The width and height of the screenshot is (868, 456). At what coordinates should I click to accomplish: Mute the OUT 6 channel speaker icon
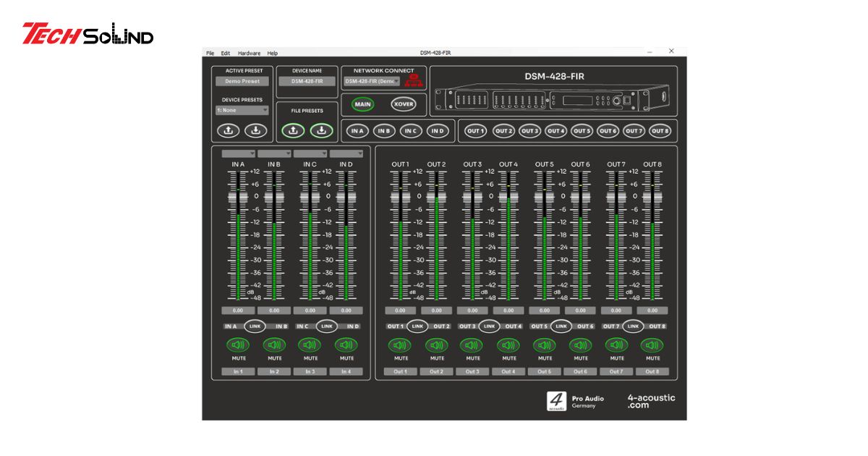(x=580, y=345)
